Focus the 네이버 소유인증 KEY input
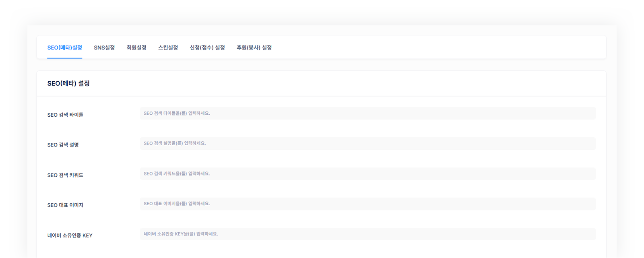This screenshot has height=258, width=644. 367,234
